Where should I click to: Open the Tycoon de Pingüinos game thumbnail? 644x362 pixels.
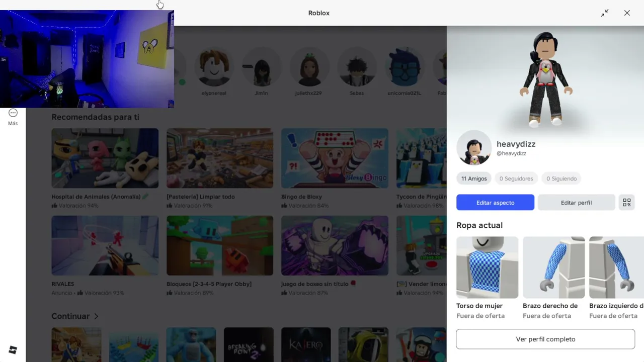(x=422, y=158)
